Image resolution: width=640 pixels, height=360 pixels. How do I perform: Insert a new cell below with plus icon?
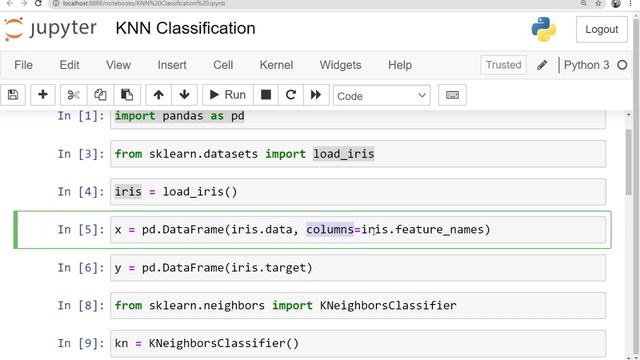pos(42,95)
